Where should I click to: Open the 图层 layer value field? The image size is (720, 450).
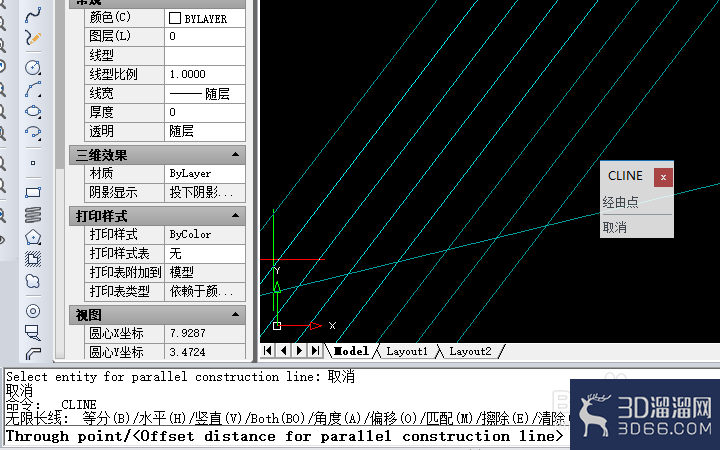[205, 36]
